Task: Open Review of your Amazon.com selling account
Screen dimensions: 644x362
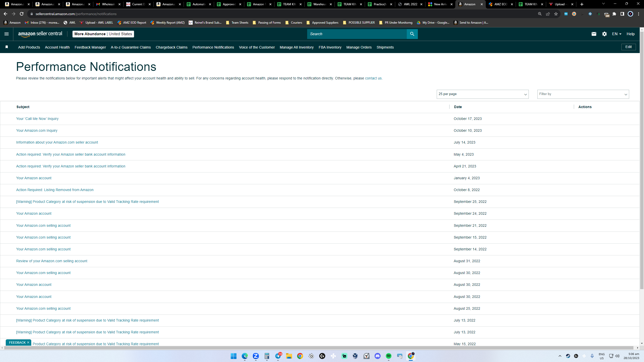Action: 52,261
